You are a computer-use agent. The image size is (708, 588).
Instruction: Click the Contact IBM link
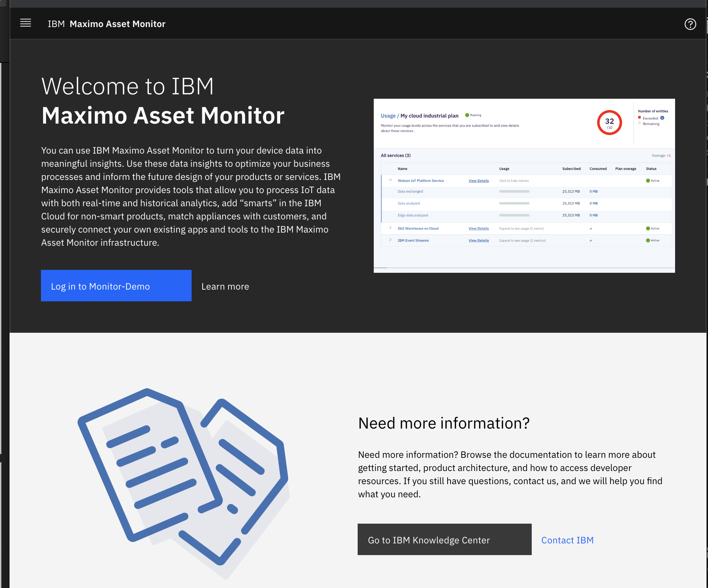(568, 540)
